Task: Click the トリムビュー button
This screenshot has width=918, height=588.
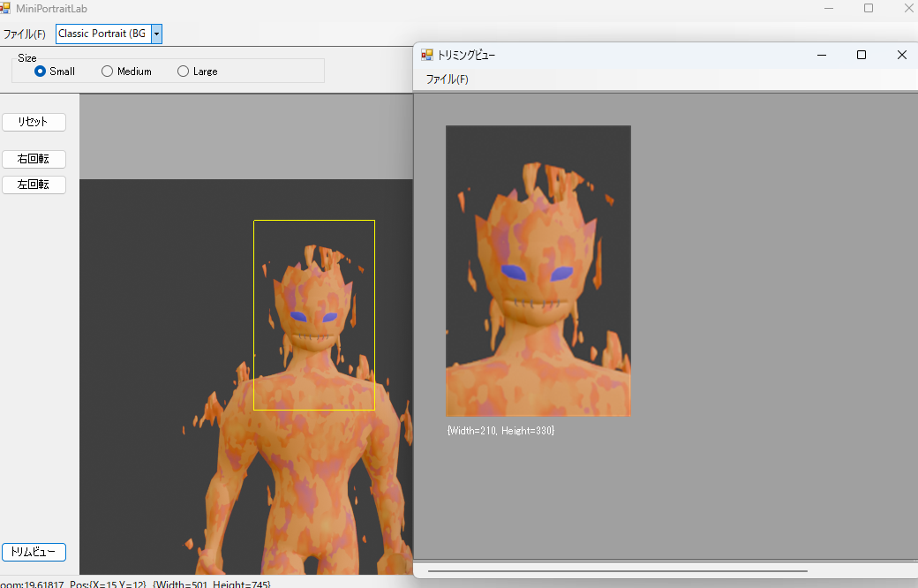Action: click(34, 552)
